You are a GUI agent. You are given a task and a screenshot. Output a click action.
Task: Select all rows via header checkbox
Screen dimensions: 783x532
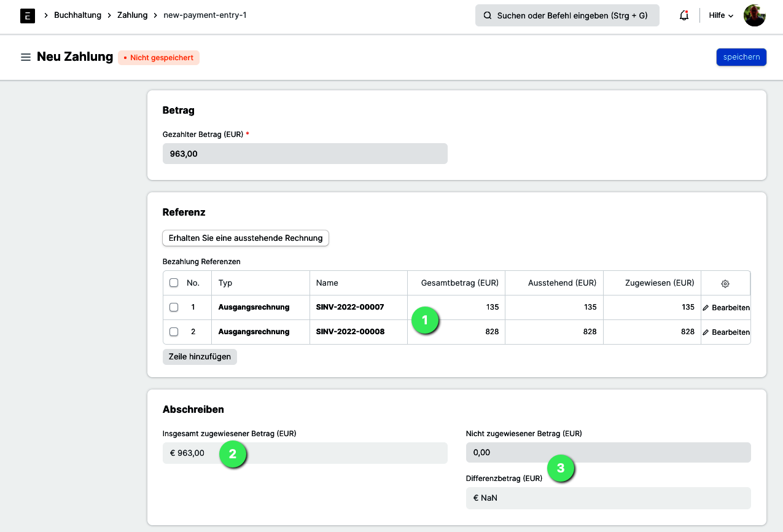coord(174,283)
